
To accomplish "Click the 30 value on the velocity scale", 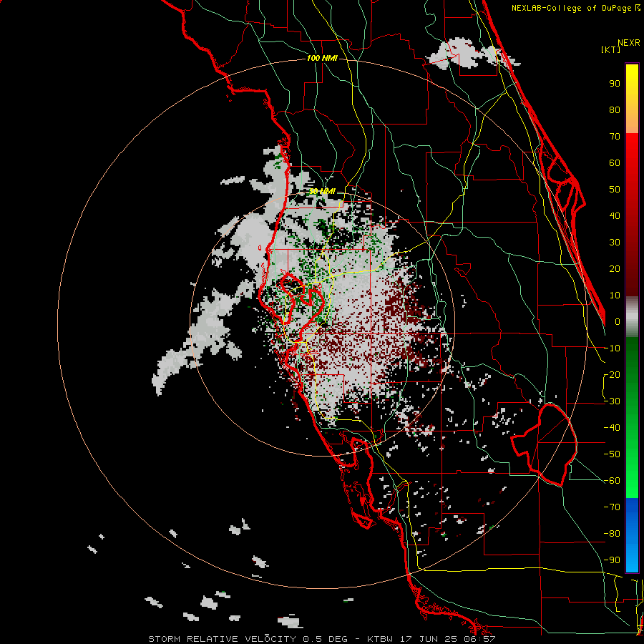I will pos(615,243).
